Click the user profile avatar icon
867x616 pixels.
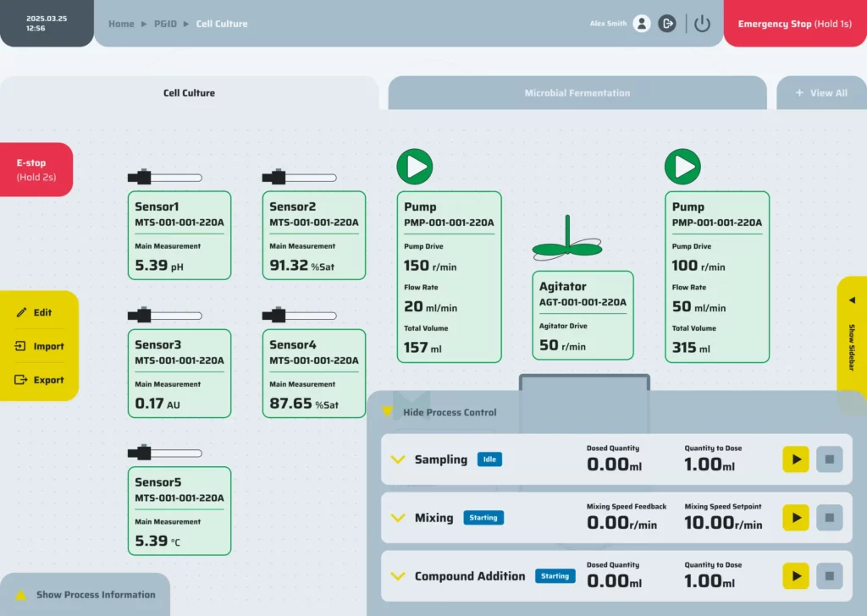tap(642, 24)
